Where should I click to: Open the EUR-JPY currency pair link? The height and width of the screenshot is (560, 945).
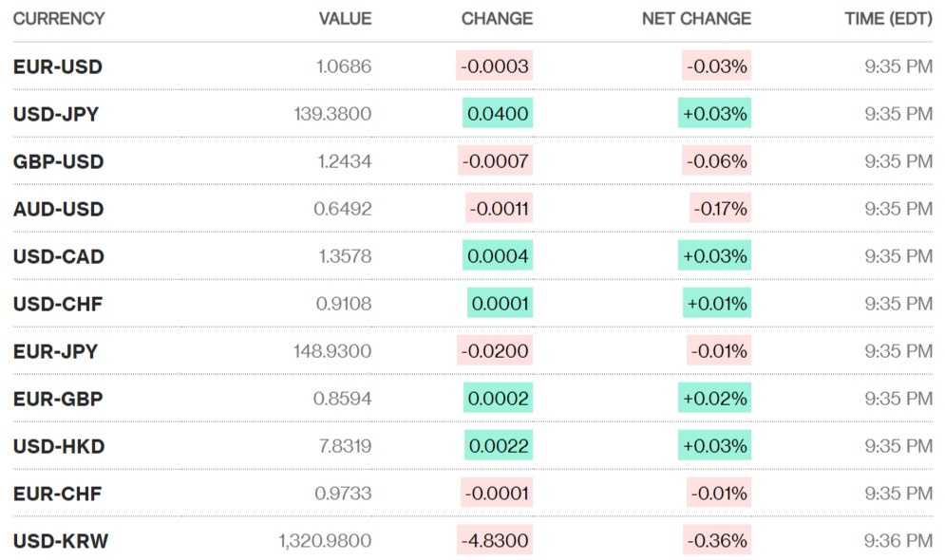coord(55,351)
